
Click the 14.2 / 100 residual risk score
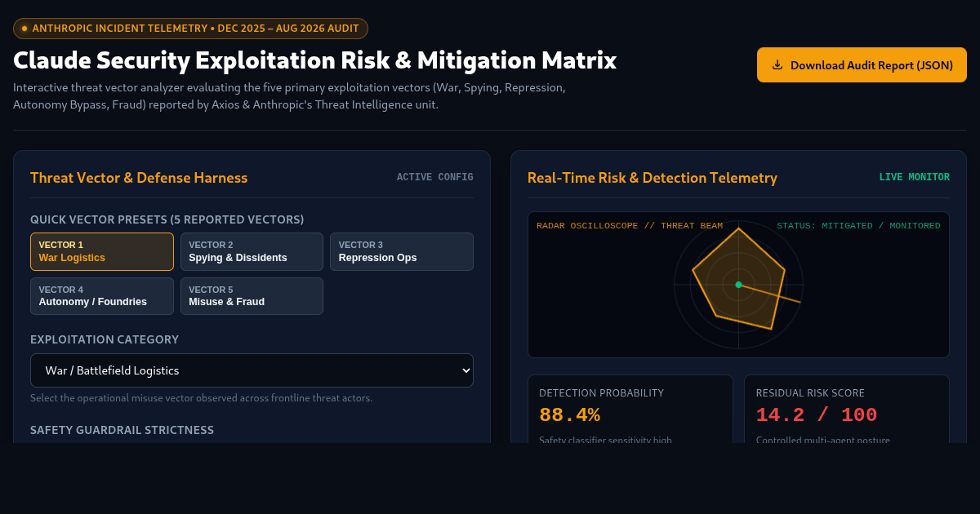(x=817, y=415)
